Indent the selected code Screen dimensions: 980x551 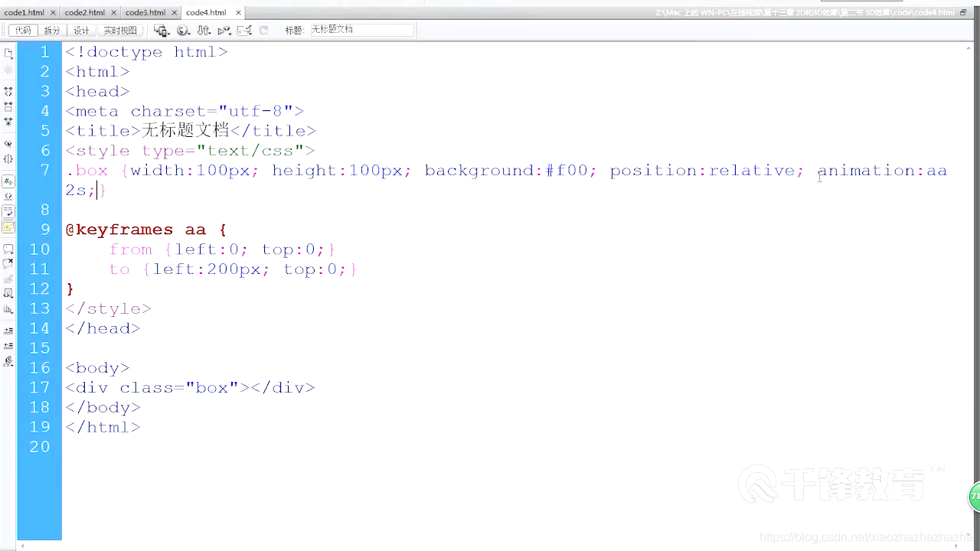[x=8, y=331]
